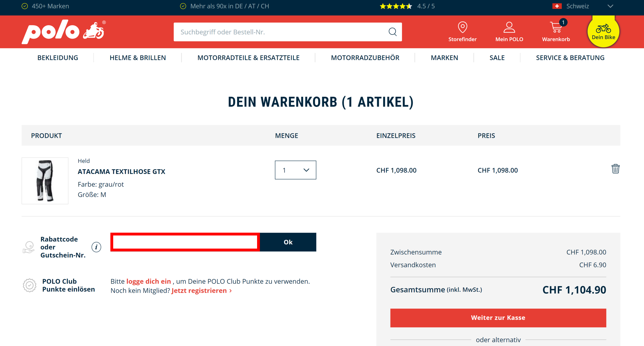Click the Rabattcode coupon hand icon

(x=29, y=247)
